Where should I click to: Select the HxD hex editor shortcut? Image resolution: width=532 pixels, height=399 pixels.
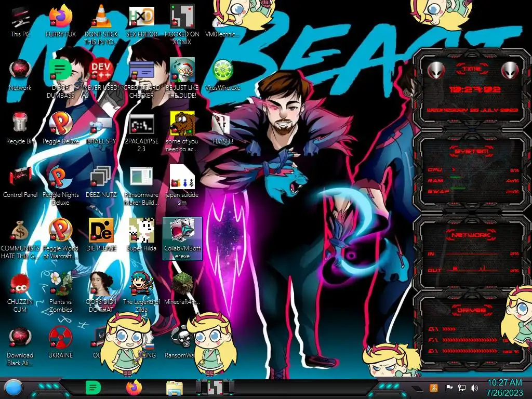(x=141, y=21)
